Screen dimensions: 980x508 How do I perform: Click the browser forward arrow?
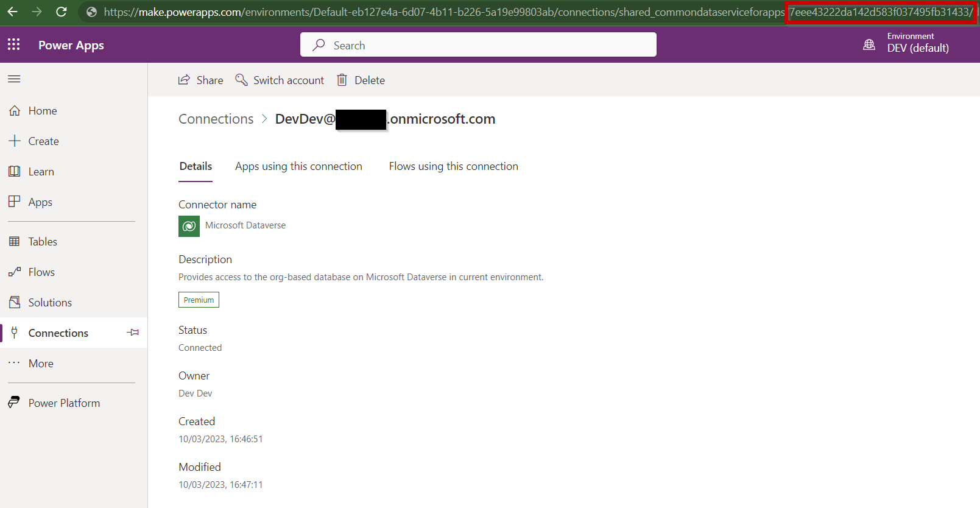pyautogui.click(x=37, y=12)
